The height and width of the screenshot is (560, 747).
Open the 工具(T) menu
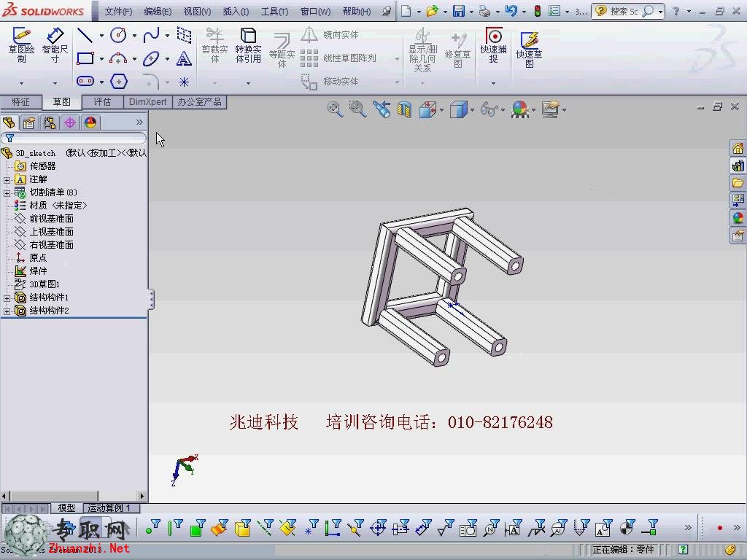[274, 12]
